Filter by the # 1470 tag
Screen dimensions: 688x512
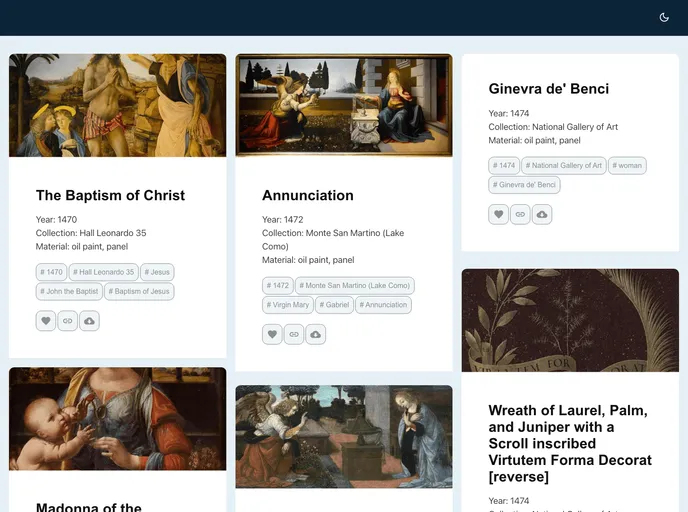[x=51, y=272]
